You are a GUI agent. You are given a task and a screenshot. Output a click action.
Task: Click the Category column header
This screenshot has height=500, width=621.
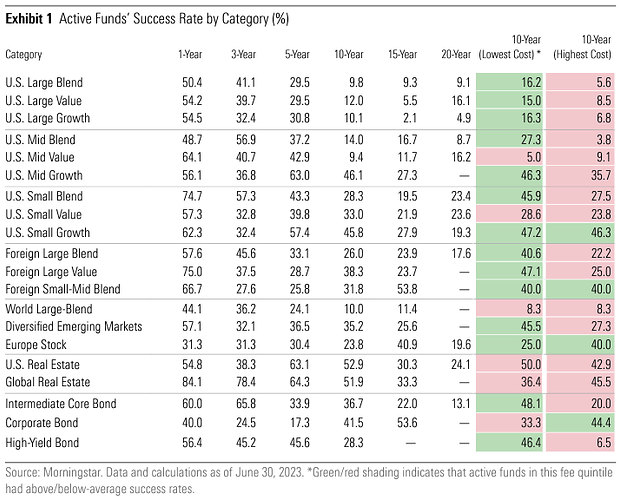(x=24, y=54)
